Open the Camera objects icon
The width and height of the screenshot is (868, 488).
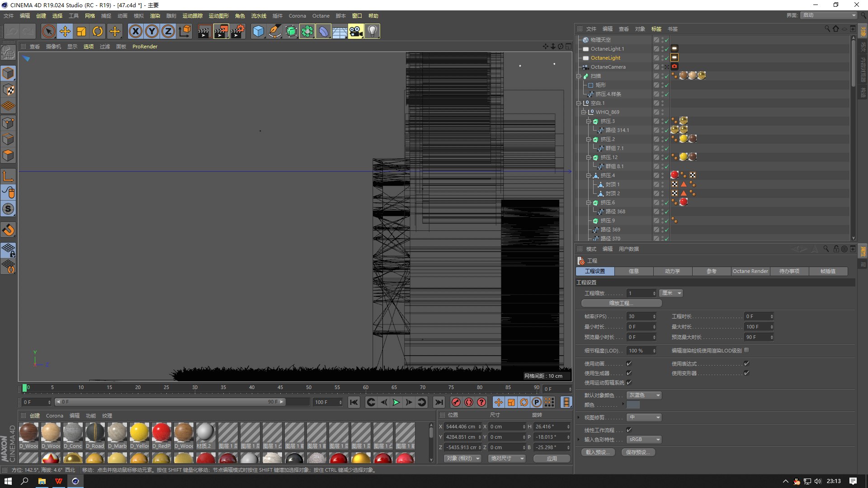(x=356, y=31)
